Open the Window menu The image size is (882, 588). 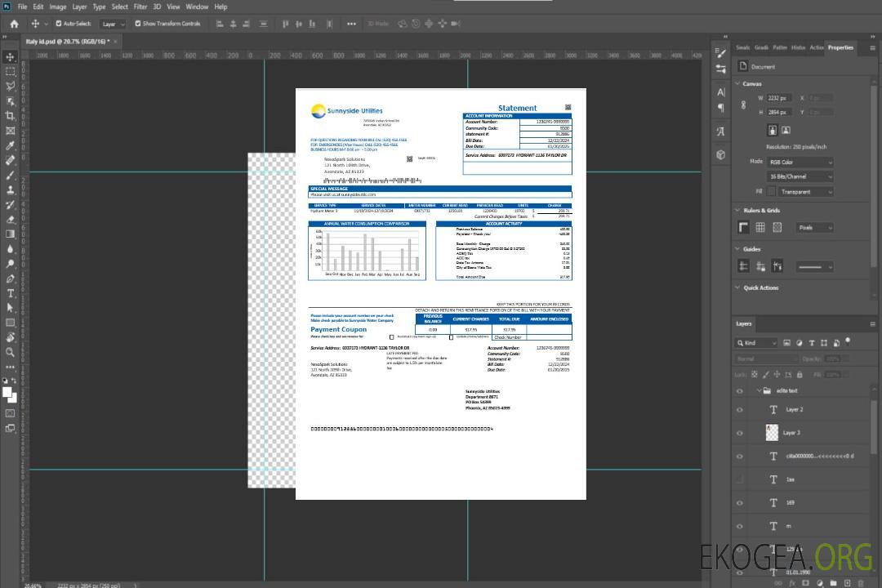pyautogui.click(x=197, y=7)
